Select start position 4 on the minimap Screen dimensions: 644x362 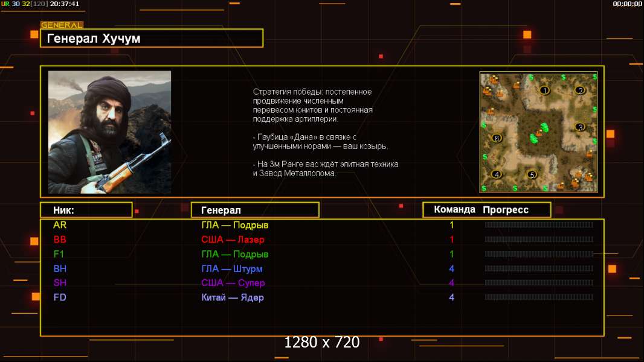click(497, 174)
